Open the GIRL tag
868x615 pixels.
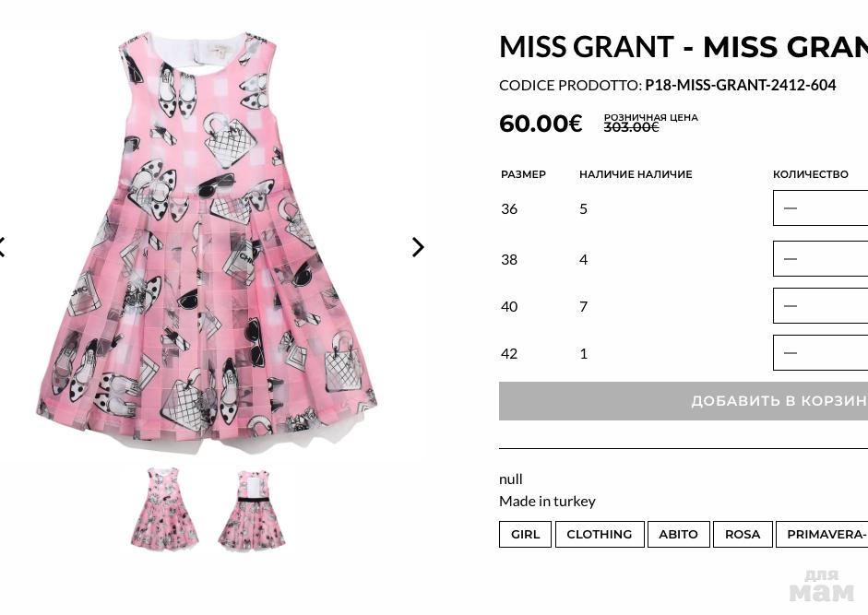tap(526, 535)
